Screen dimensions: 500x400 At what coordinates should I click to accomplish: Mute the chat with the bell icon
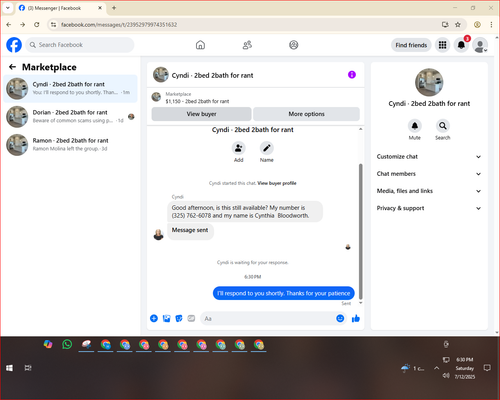(415, 126)
